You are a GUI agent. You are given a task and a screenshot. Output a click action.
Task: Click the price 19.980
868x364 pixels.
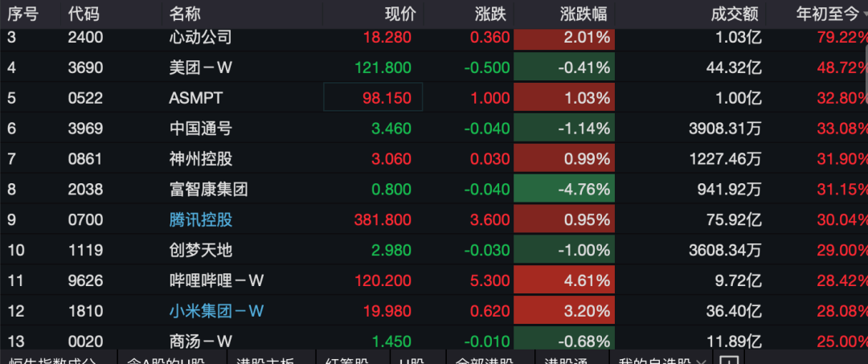tap(387, 311)
